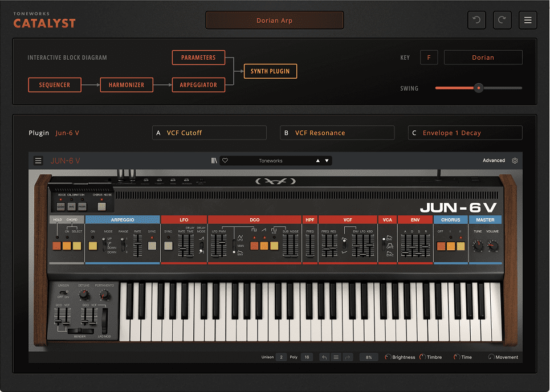
Task: Click the Jun-6 V bottom-bar undo icon
Action: click(324, 357)
